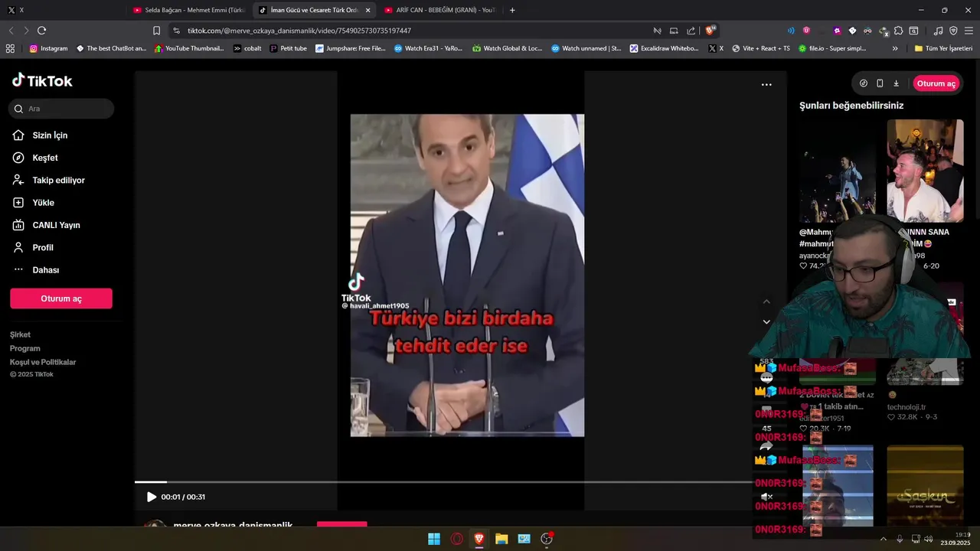Open the Vite + React + TS bookmark
Viewport: 980px width, 551px height.
[x=760, y=48]
